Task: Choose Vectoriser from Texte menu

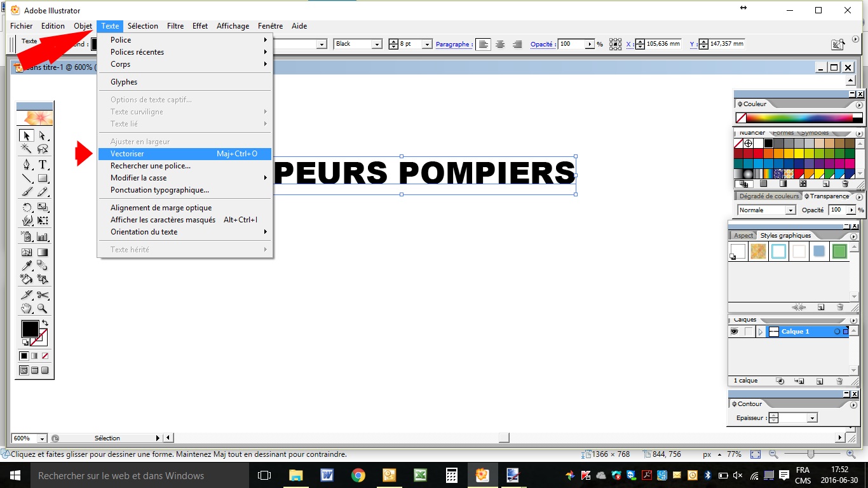Action: tap(185, 154)
